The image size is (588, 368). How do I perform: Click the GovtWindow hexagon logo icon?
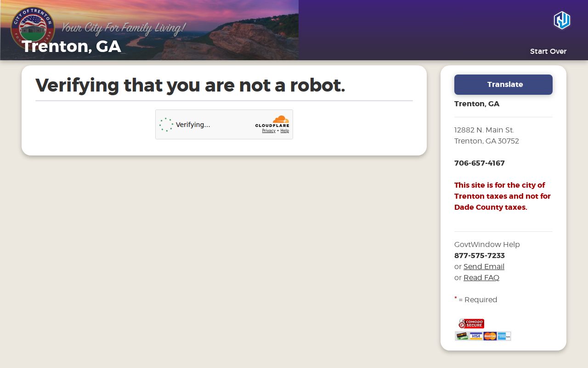point(562,20)
